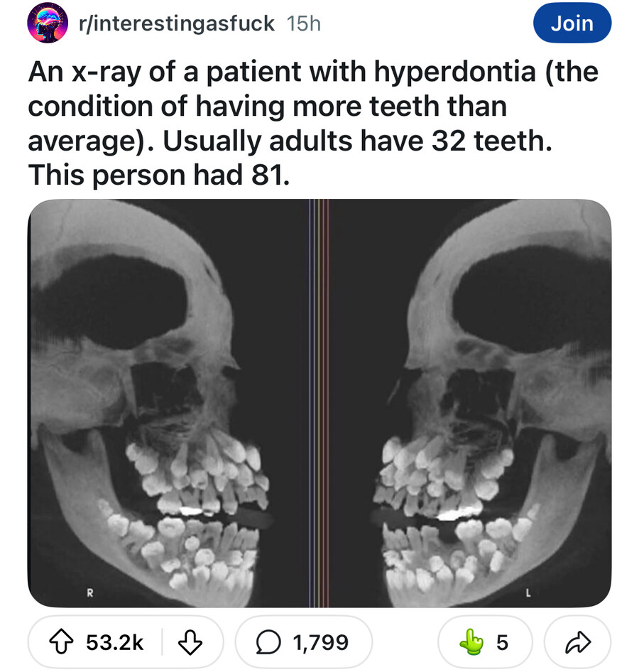Tap the comment speech bubble icon
The width and height of the screenshot is (639, 672).
coord(268,641)
